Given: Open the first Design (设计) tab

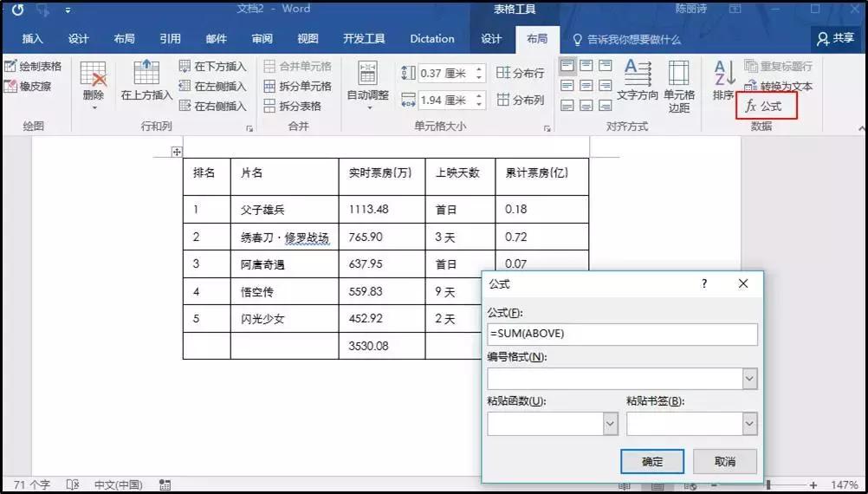Looking at the screenshot, I should click(x=79, y=39).
